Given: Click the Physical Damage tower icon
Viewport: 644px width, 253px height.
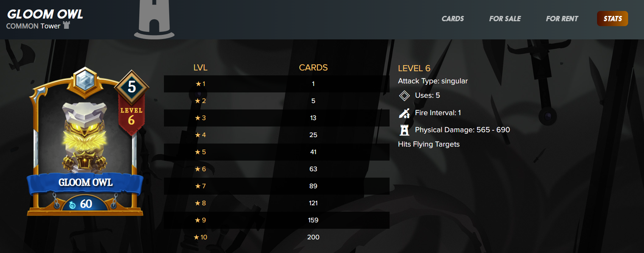Looking at the screenshot, I should click(404, 130).
